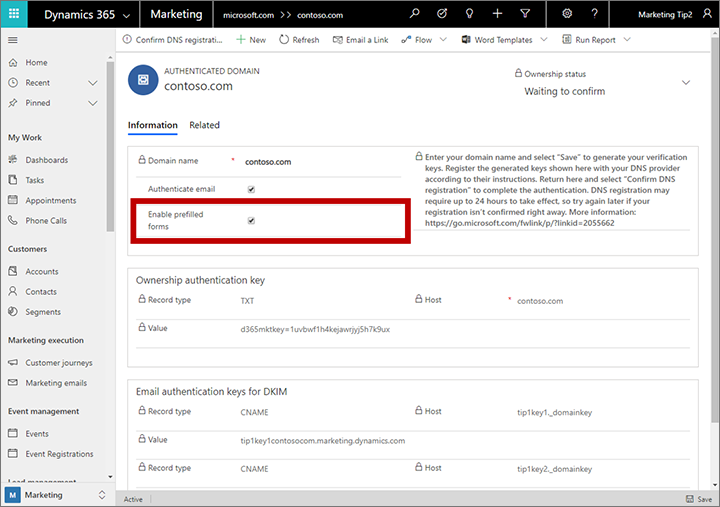Expand the Recent section in sidebar
Image resolution: width=720 pixels, height=507 pixels.
pyautogui.click(x=93, y=83)
